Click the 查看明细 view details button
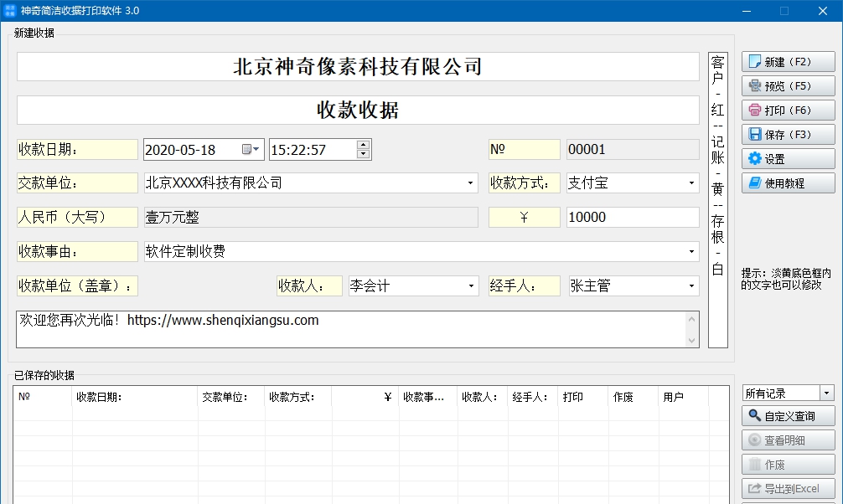The image size is (843, 504). pos(787,440)
